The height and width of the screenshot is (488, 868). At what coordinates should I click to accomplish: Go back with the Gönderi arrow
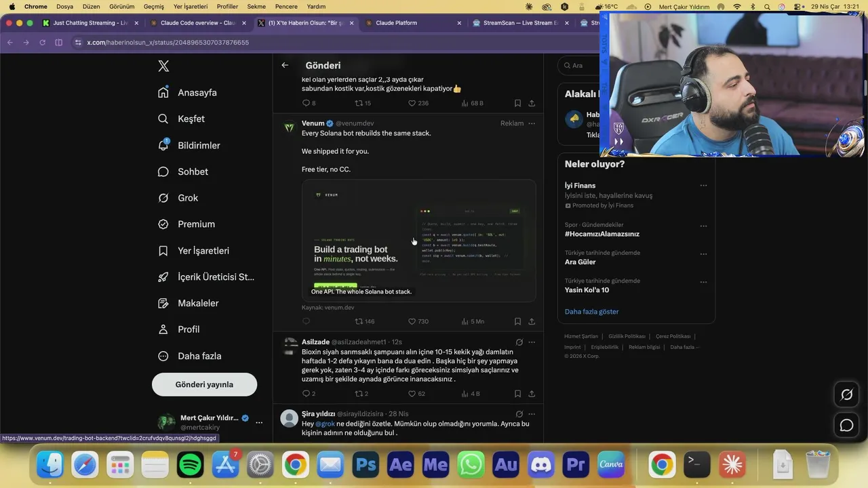click(285, 65)
